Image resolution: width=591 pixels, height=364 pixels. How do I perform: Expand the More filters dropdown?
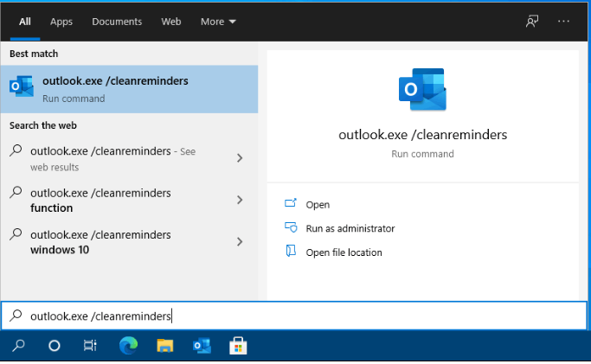(x=218, y=22)
